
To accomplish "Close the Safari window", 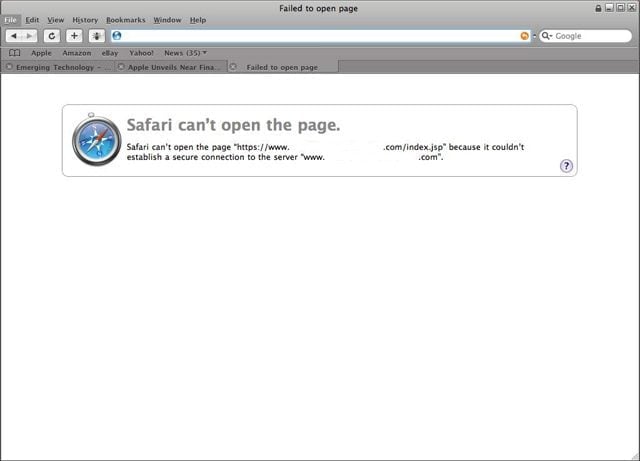I will click(631, 8).
